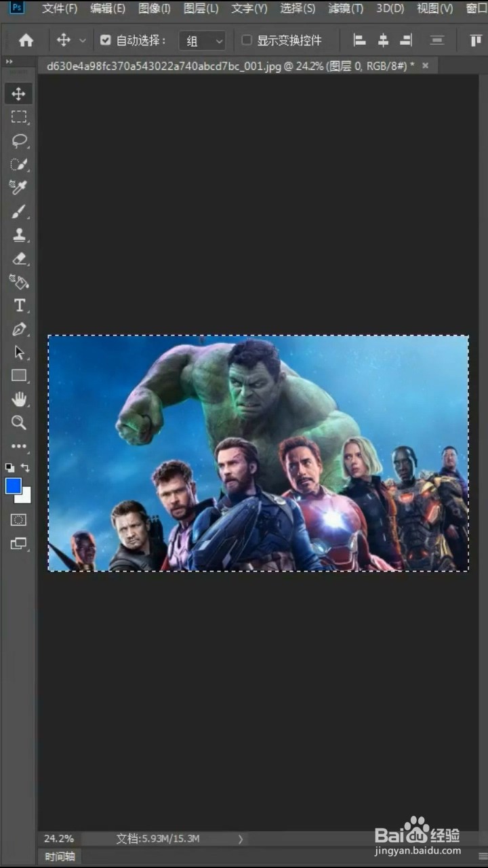Click 文档:5.93M/15.3M status text

click(158, 839)
